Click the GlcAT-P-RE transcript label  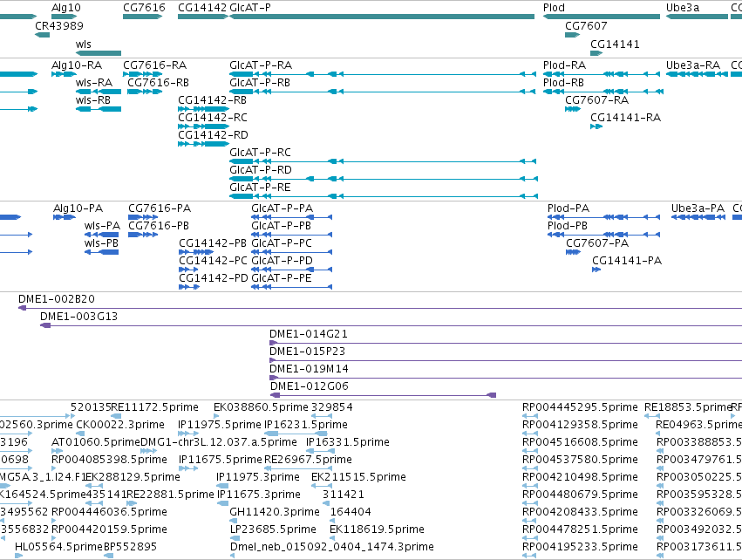click(261, 187)
